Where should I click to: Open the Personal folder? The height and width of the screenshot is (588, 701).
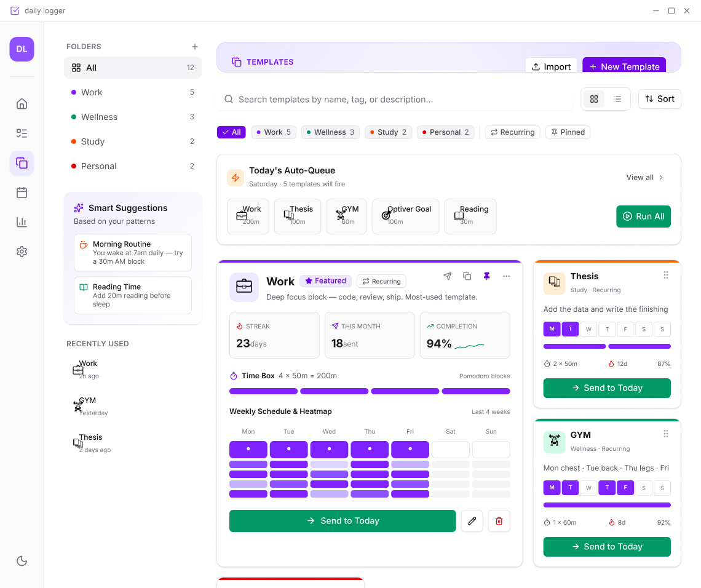point(133,166)
